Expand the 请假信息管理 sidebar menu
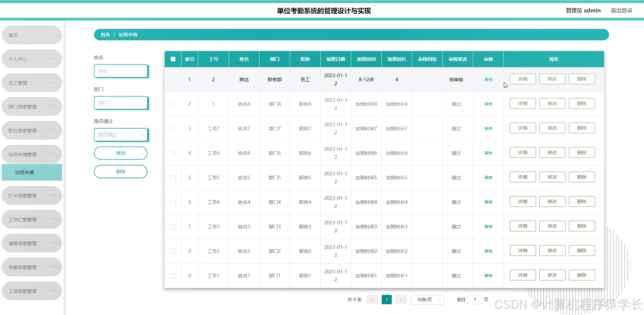This screenshot has height=315, width=644. (x=32, y=243)
